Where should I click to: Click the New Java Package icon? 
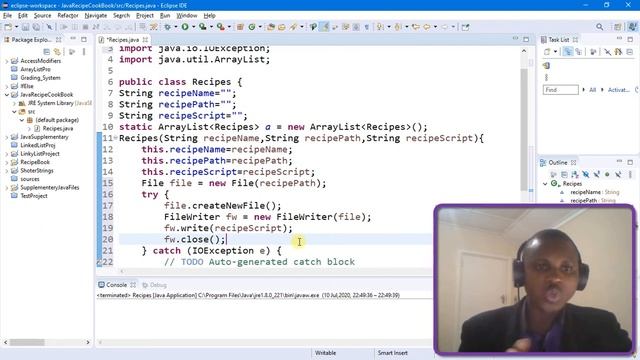pyautogui.click(x=240, y=27)
